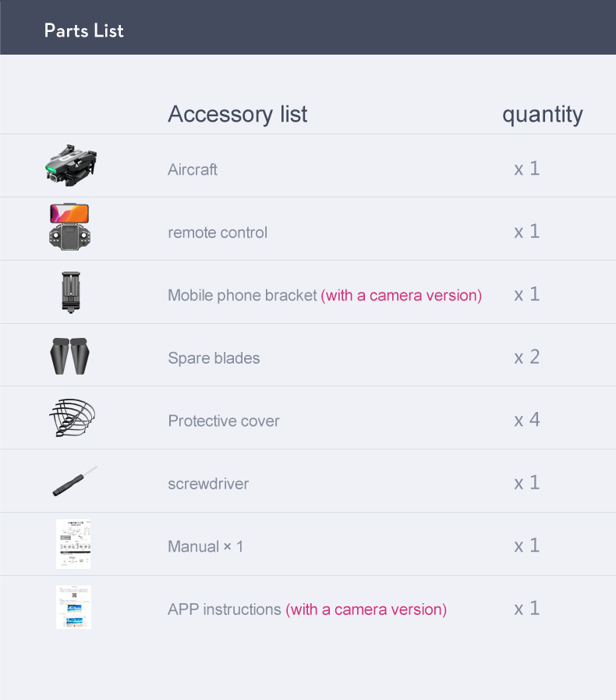The height and width of the screenshot is (700, 616).
Task: Click pink camera version note beside bracket
Action: (x=401, y=295)
